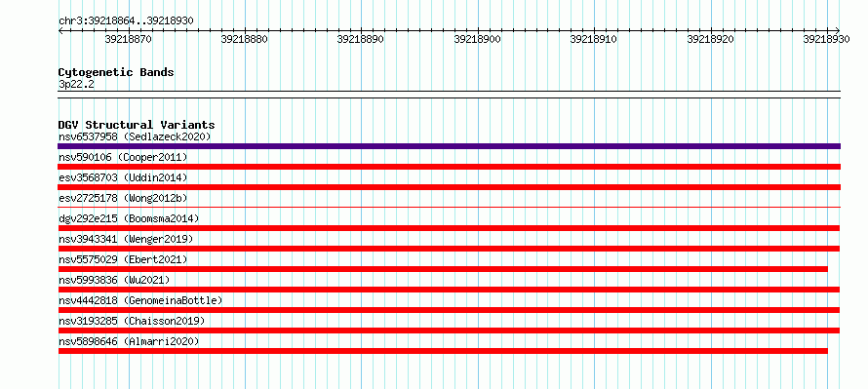Screen dimensions: 868x389
Task: Open the nsv590106 (Cooper2011) variant label
Action: 123,157
